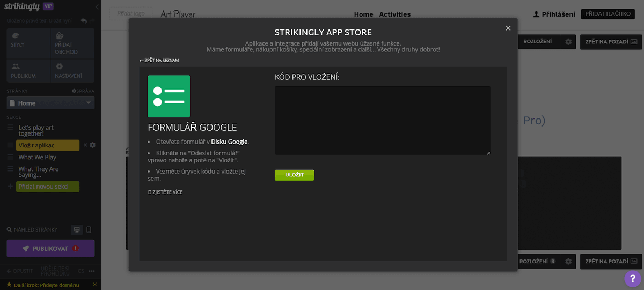The image size is (644, 290).
Task: Select the What They Are Saying section
Action: [39, 172]
